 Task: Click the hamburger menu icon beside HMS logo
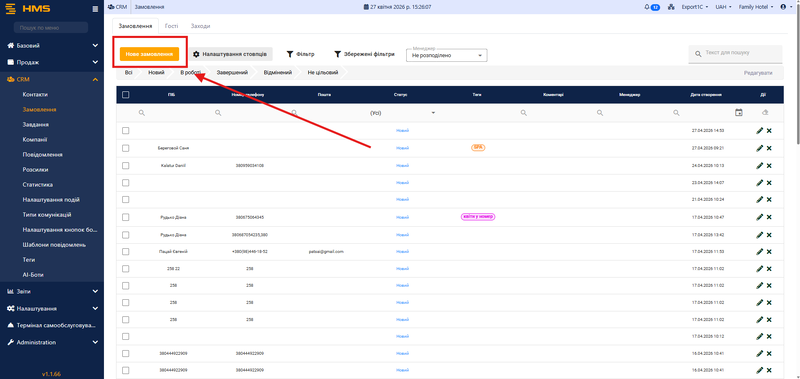pyautogui.click(x=95, y=9)
